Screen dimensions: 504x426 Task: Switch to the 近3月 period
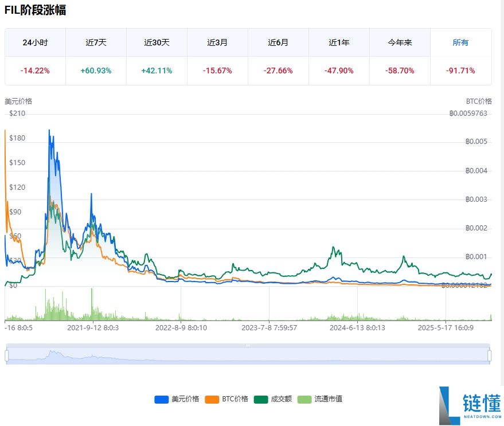[217, 42]
